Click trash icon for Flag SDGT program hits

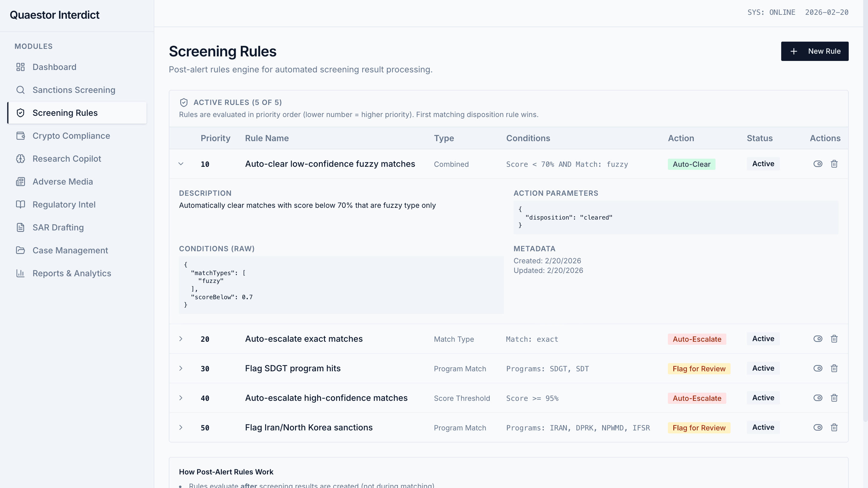pos(834,368)
